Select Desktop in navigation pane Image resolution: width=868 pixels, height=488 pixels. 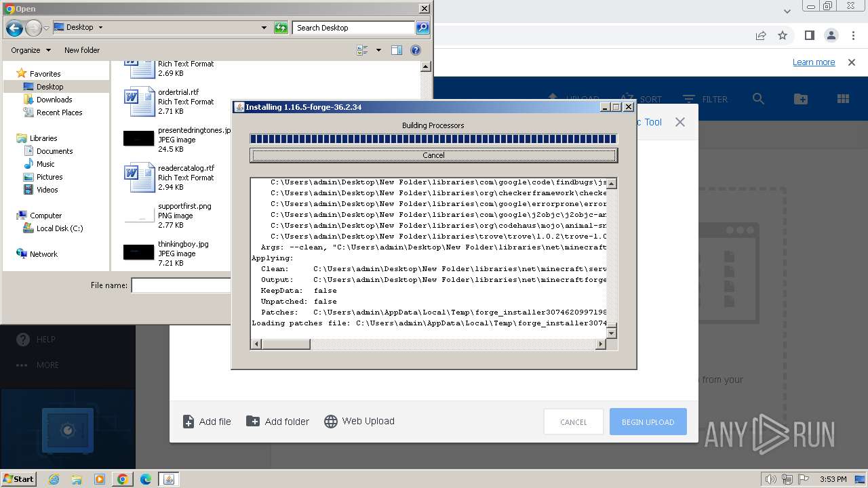50,87
